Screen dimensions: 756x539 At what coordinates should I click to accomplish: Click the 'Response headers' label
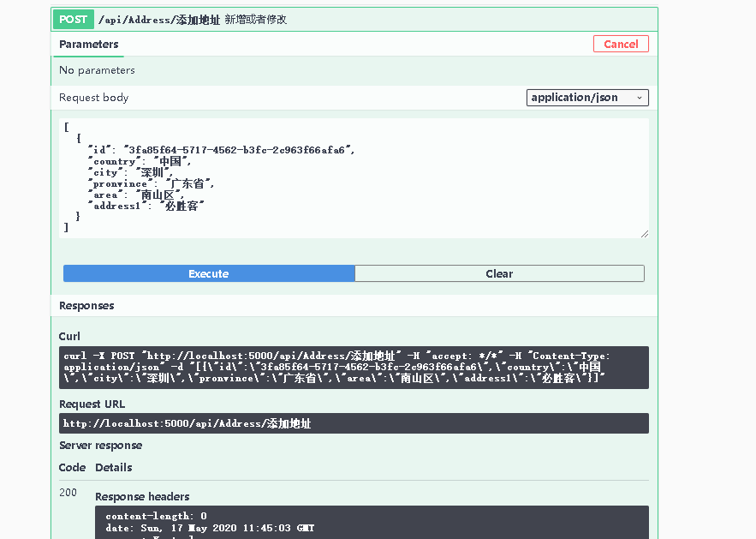142,497
